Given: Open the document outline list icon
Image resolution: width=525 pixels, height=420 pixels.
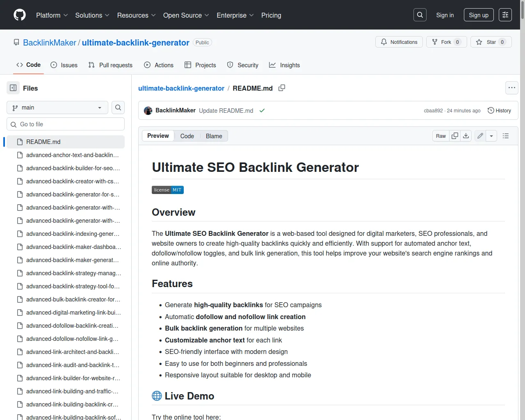Looking at the screenshot, I should [x=506, y=136].
